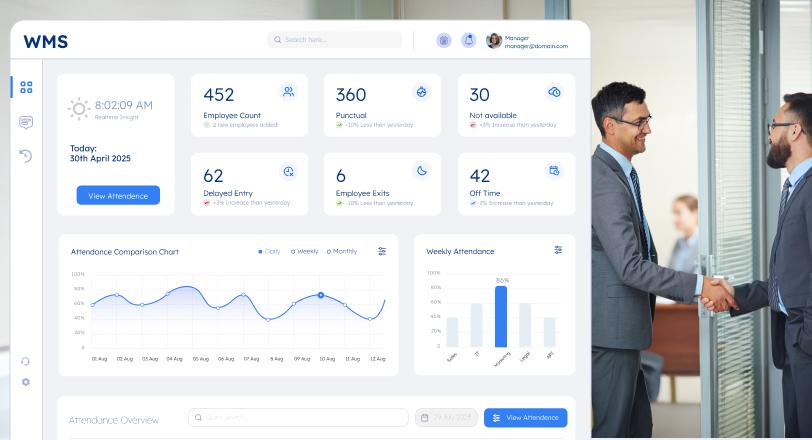The width and height of the screenshot is (812, 440).
Task: Click the IT bar in Weekly Attendance
Action: (476, 325)
